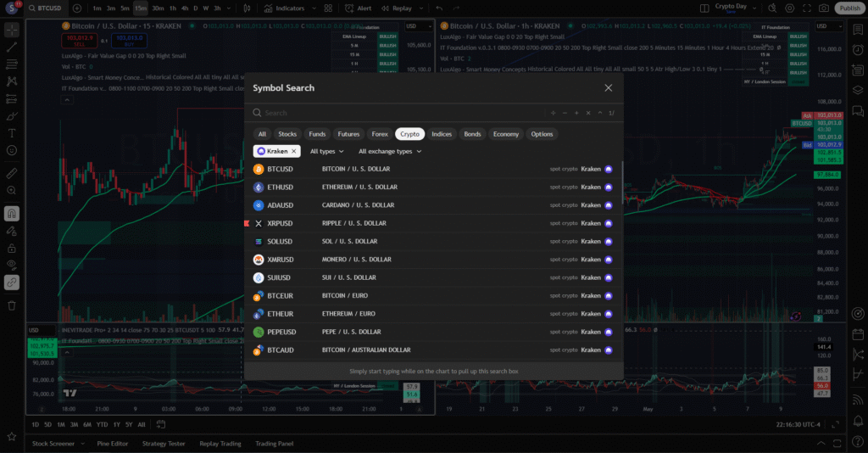Open the quick search icon near settings
Screen dimensions: 868x453
coord(772,8)
